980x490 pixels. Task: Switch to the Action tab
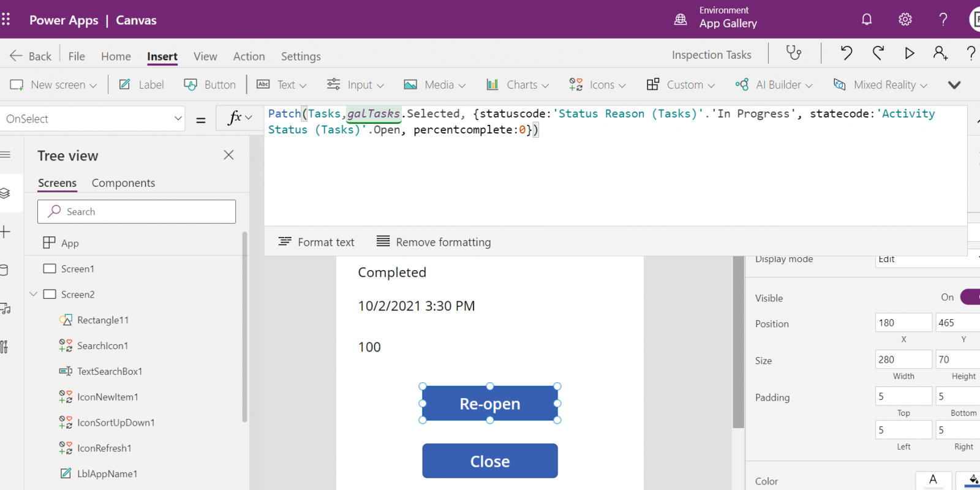pyautogui.click(x=249, y=56)
